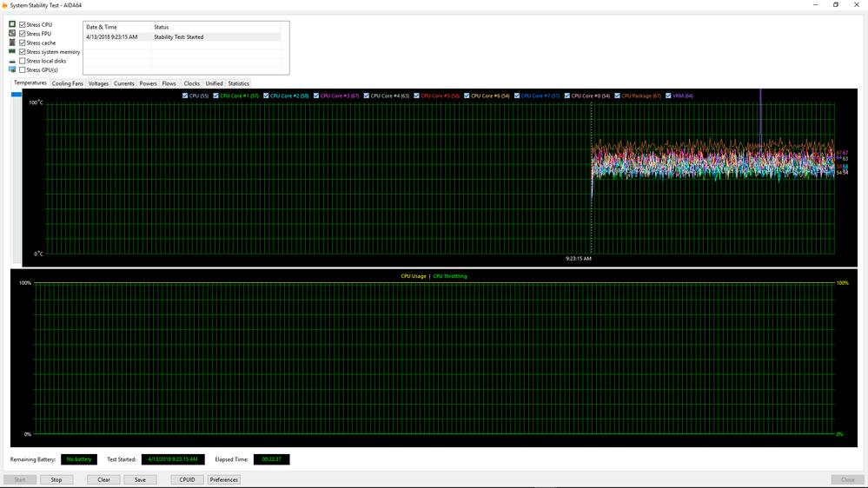Open the Clocks tab
The image size is (868, 488).
click(191, 83)
